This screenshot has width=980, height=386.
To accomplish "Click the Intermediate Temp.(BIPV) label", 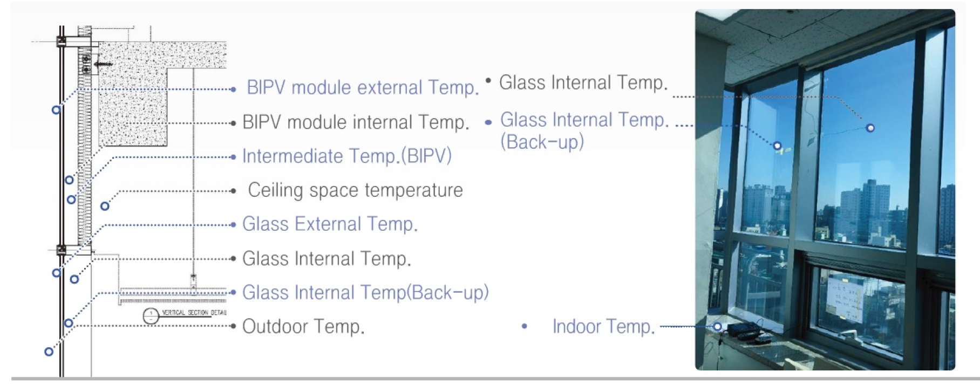I will [x=346, y=156].
